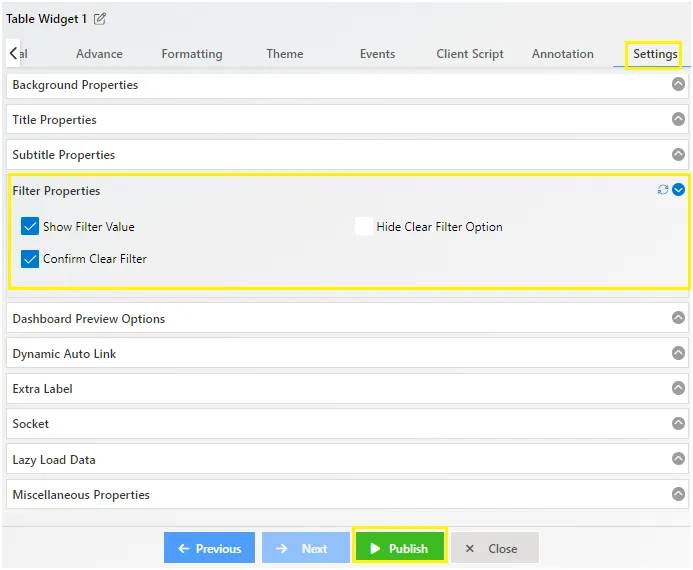693x570 pixels.
Task: Expand Background Properties section
Action: 678,84
